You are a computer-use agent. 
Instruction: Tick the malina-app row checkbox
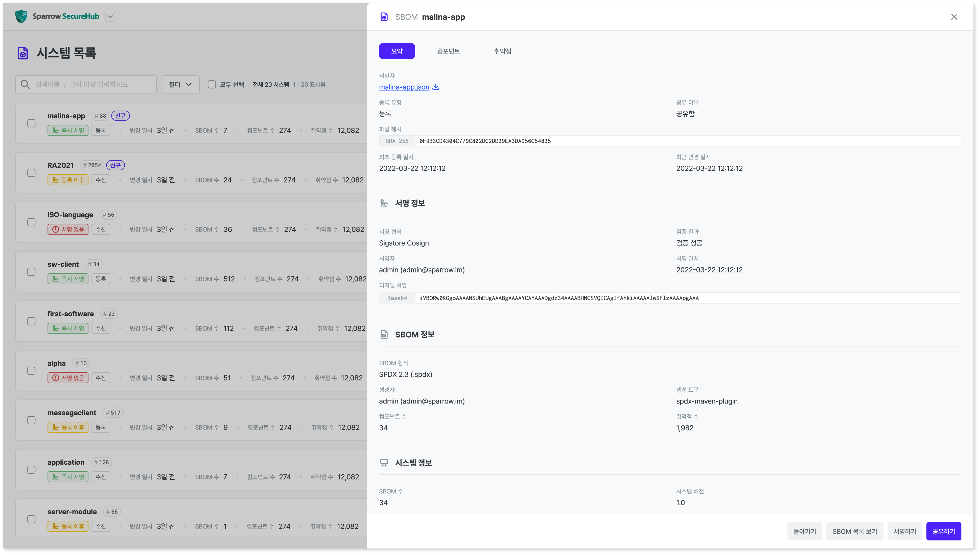click(x=32, y=123)
